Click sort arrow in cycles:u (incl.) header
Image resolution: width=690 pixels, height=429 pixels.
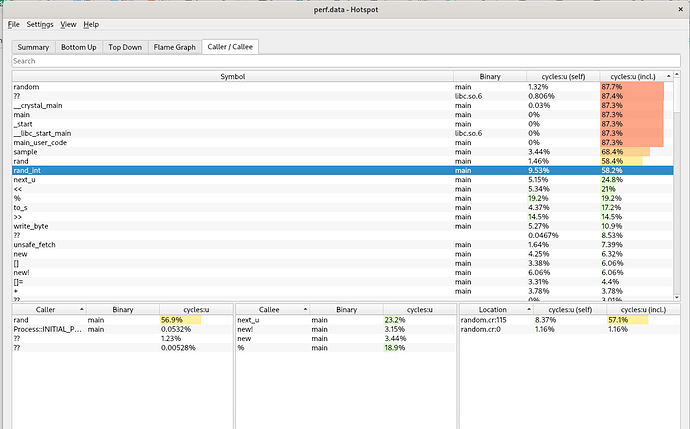click(668, 76)
